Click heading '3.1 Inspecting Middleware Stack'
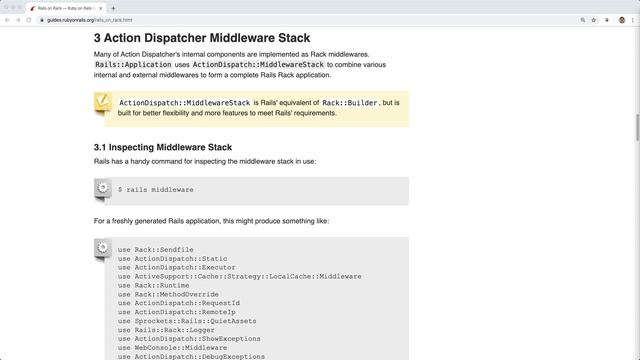This screenshot has height=360, width=640. pyautogui.click(x=163, y=147)
